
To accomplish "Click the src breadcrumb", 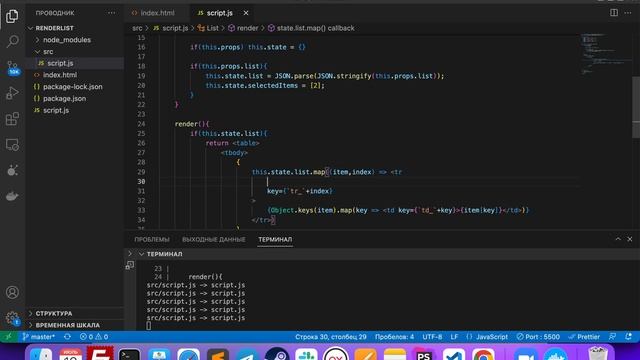I will (x=137, y=28).
